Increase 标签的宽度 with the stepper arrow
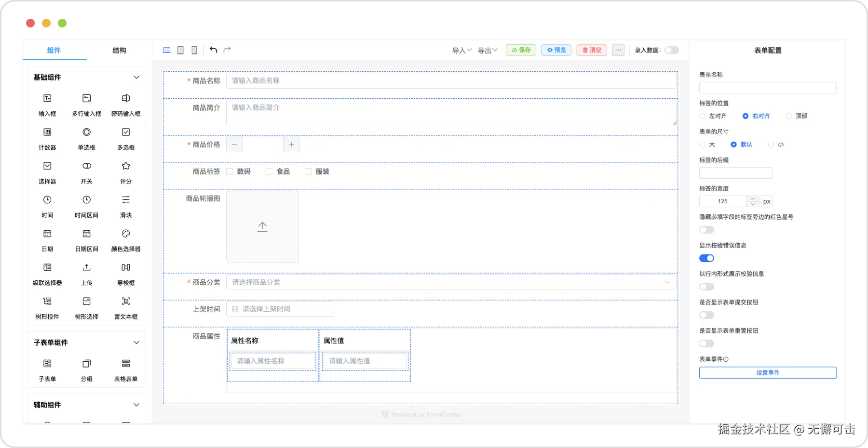Screen dimensions: 868x448 click(753, 199)
